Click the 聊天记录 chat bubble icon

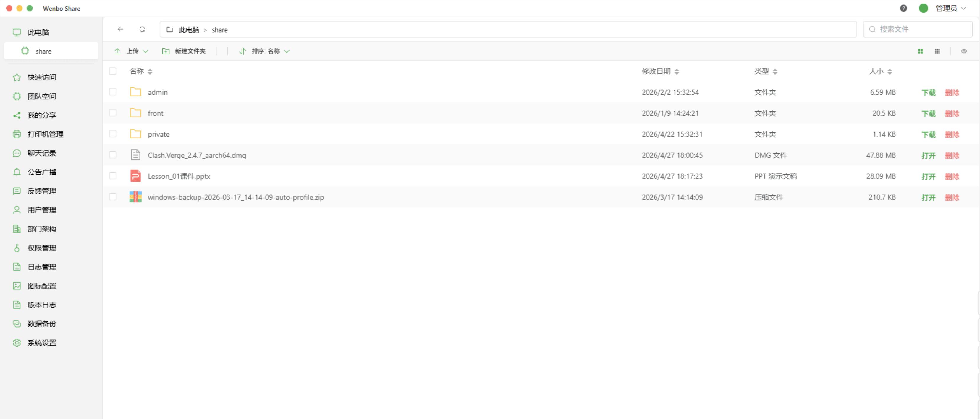(x=17, y=153)
